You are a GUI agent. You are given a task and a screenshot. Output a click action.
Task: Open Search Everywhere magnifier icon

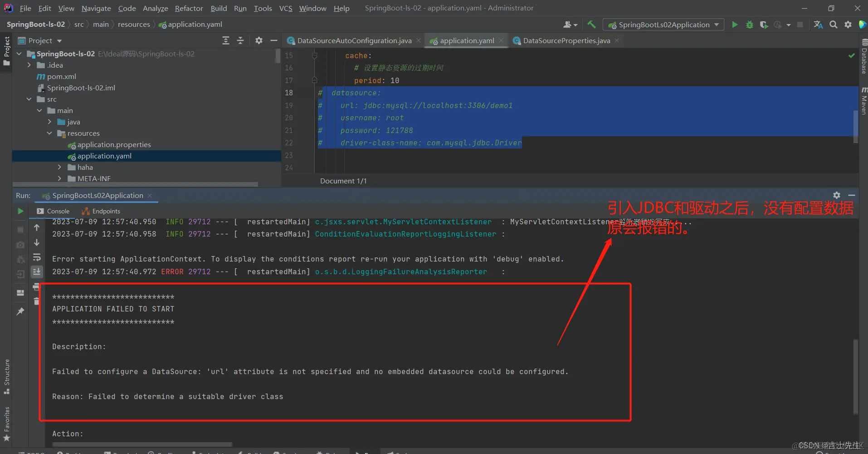[x=833, y=25]
